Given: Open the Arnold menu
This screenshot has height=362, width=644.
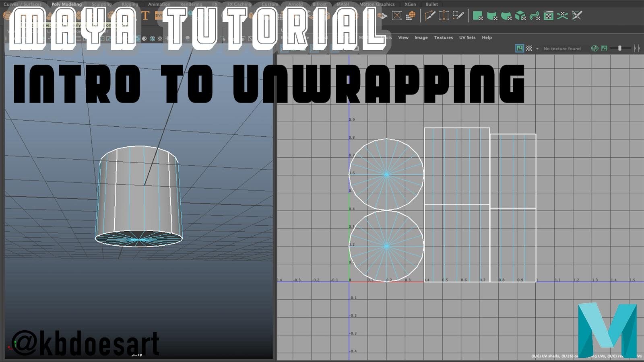Looking at the screenshot, I should click(295, 4).
